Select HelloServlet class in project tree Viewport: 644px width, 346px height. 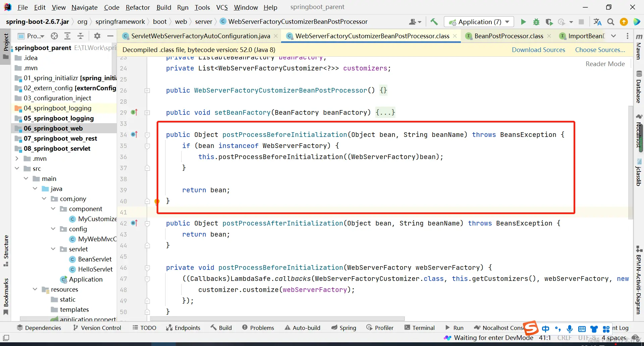coord(95,269)
